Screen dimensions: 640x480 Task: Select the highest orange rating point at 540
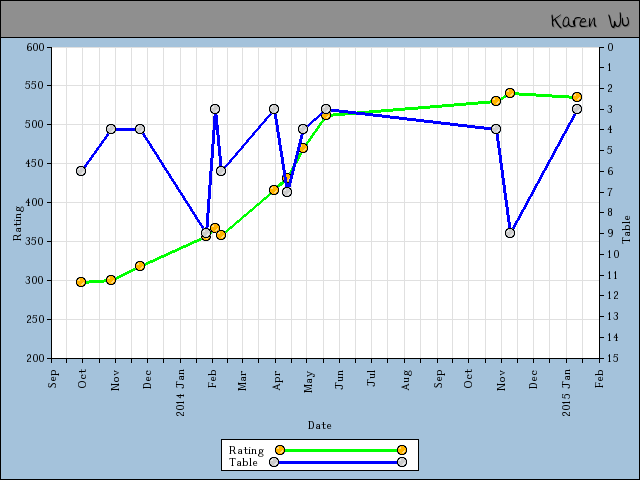[x=510, y=93]
